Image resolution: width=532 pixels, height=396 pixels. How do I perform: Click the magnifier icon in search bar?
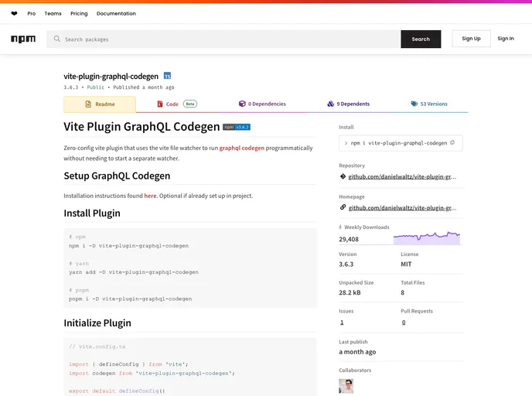point(57,39)
